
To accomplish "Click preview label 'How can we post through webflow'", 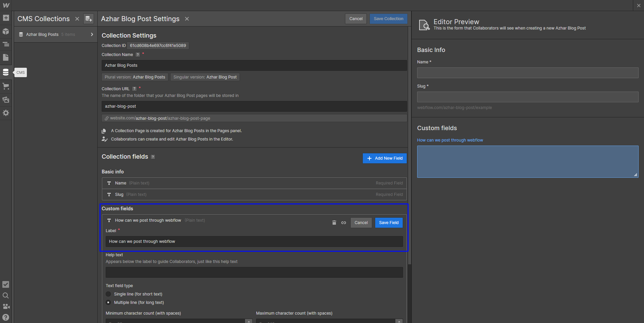I will point(450,140).
